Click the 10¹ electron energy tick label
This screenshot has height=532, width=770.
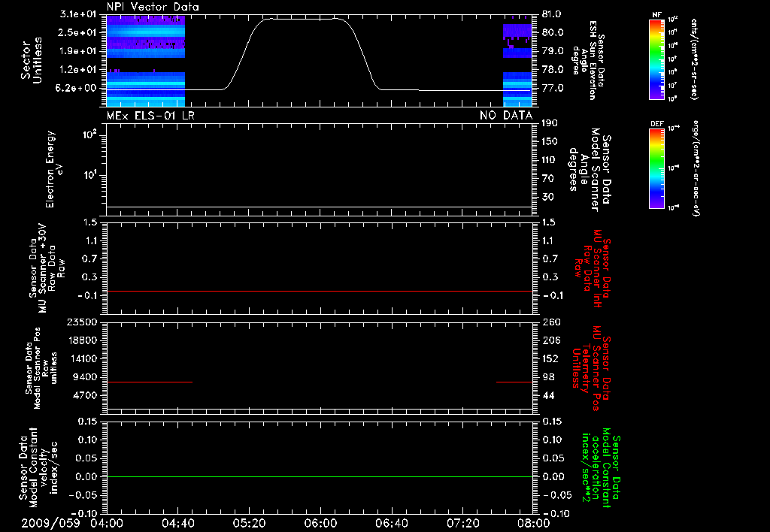[x=89, y=175]
